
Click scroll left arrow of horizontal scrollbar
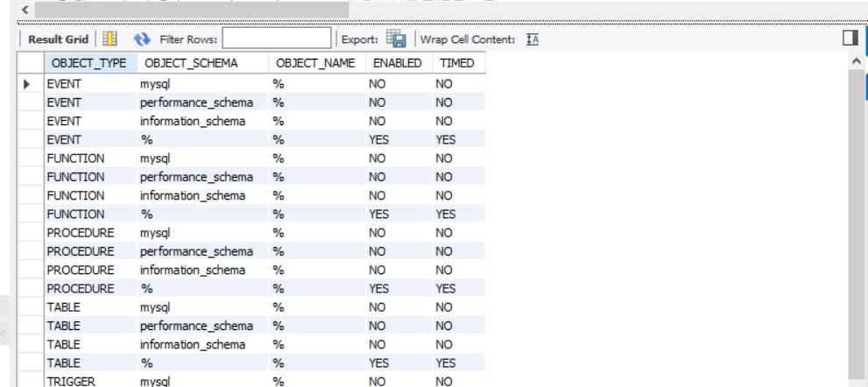[25, 10]
